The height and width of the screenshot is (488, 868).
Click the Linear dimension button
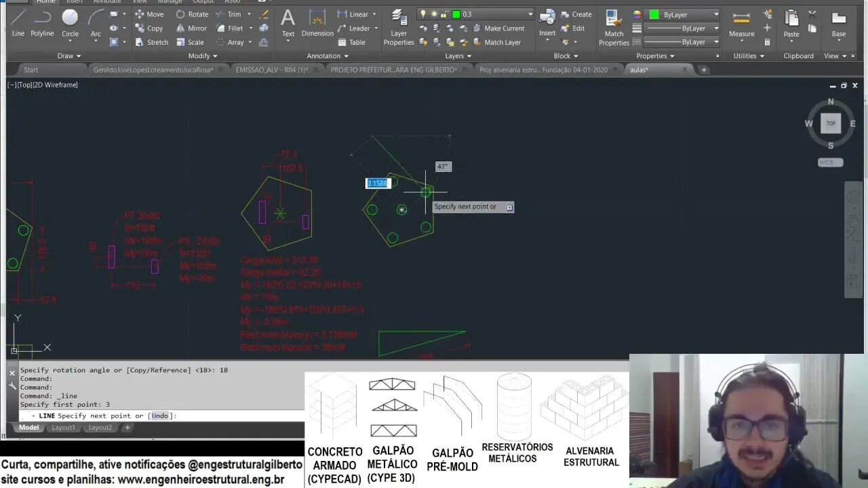(353, 14)
